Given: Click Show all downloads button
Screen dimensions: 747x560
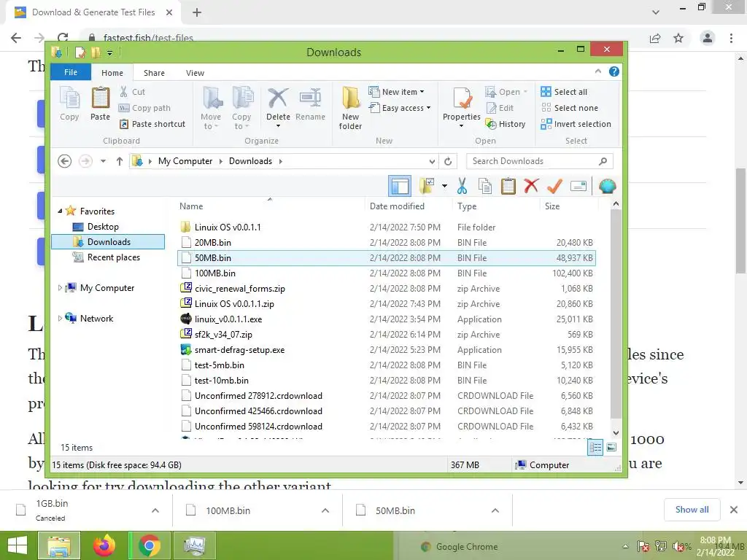Looking at the screenshot, I should click(x=692, y=510).
